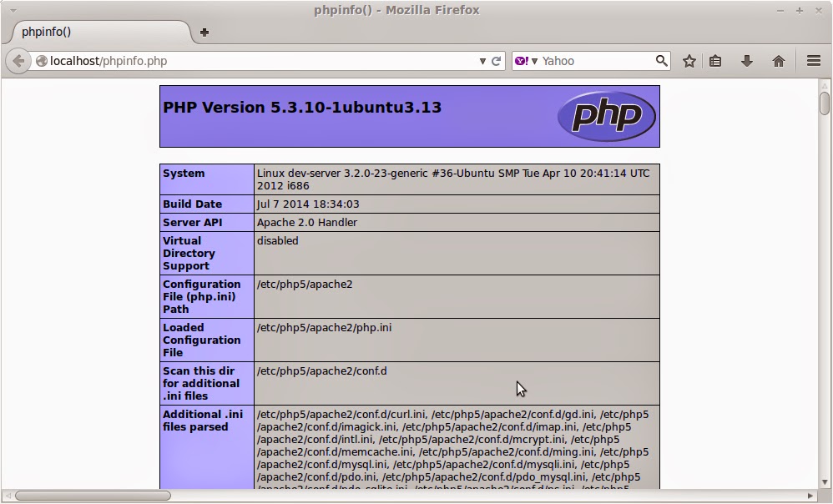Screen dimensions: 833x504
Task: Click the vertical scrollbar up arrow
Action: 825,85
